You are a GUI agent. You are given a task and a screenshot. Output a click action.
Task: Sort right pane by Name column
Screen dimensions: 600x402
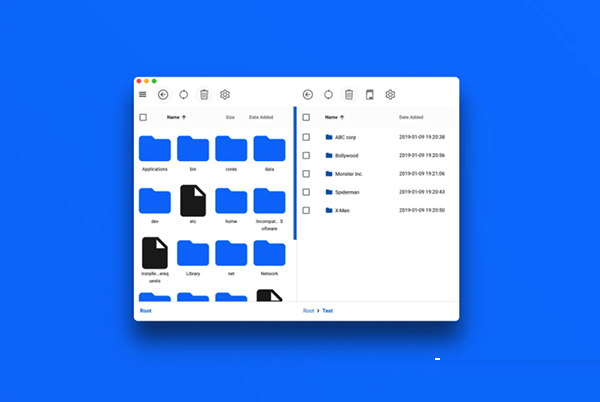[x=334, y=117]
